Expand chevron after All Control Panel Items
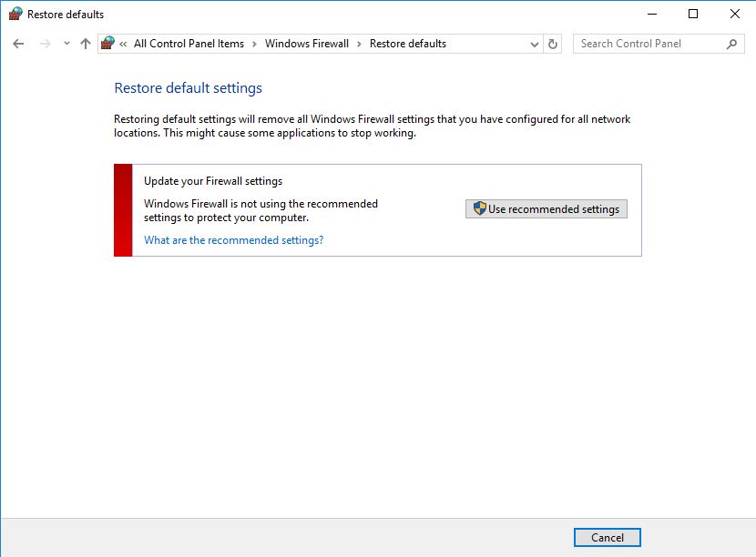The width and height of the screenshot is (756, 557). coord(254,44)
